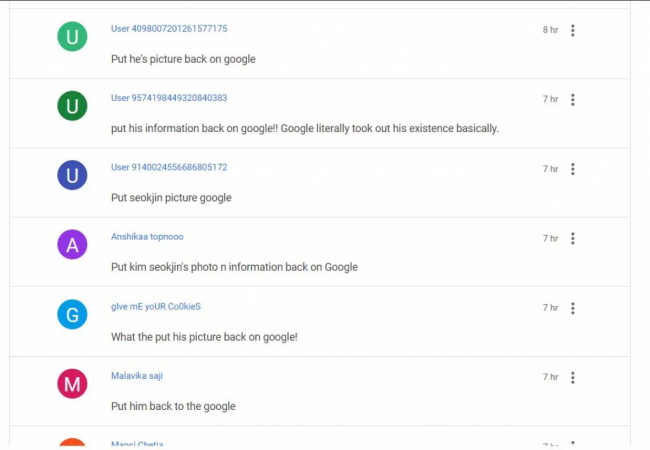This screenshot has height=450, width=650.
Task: Open three-dot menu on Anshikaa topnooo's post
Action: tap(573, 238)
